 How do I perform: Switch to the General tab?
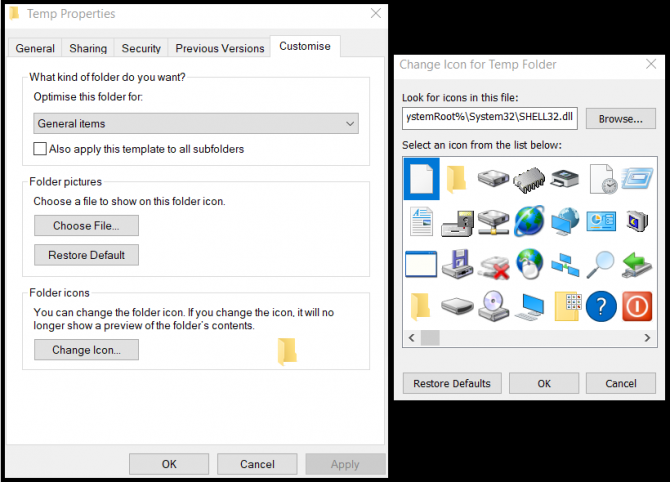click(x=35, y=48)
